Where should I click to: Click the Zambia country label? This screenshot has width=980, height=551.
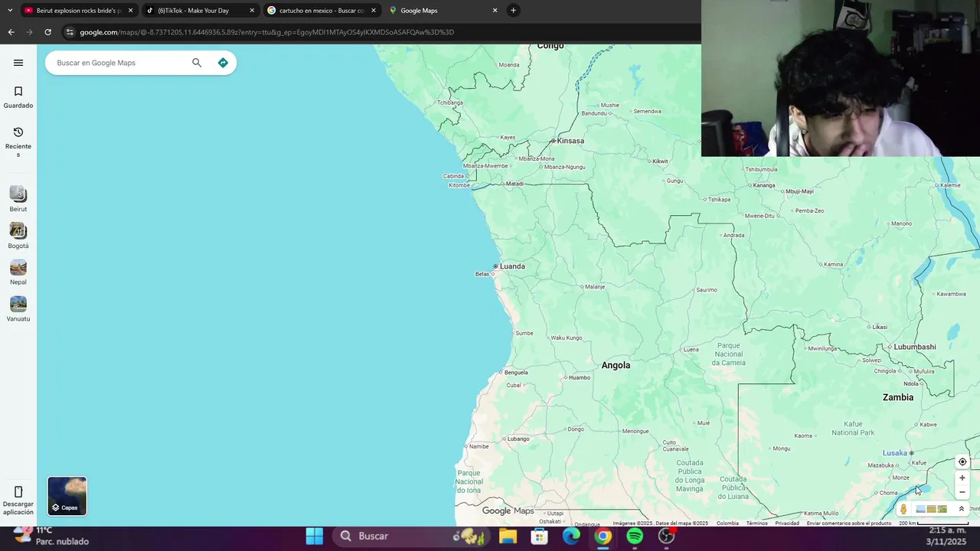click(x=898, y=397)
